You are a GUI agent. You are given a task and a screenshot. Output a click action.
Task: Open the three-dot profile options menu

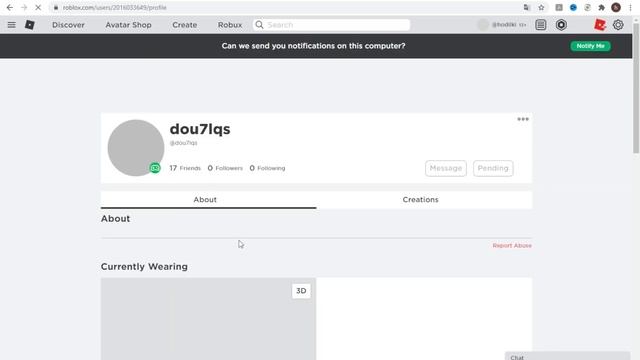[x=523, y=119]
